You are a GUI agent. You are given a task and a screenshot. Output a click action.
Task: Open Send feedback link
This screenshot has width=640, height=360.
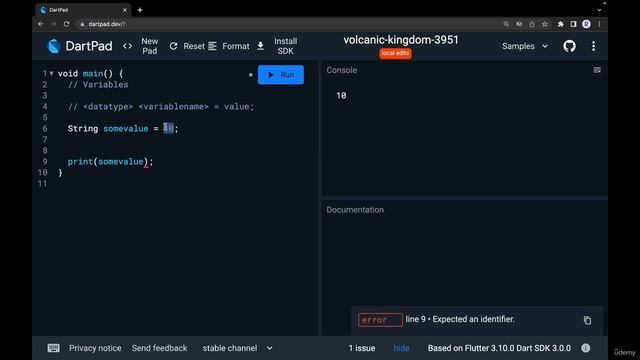[x=159, y=348]
